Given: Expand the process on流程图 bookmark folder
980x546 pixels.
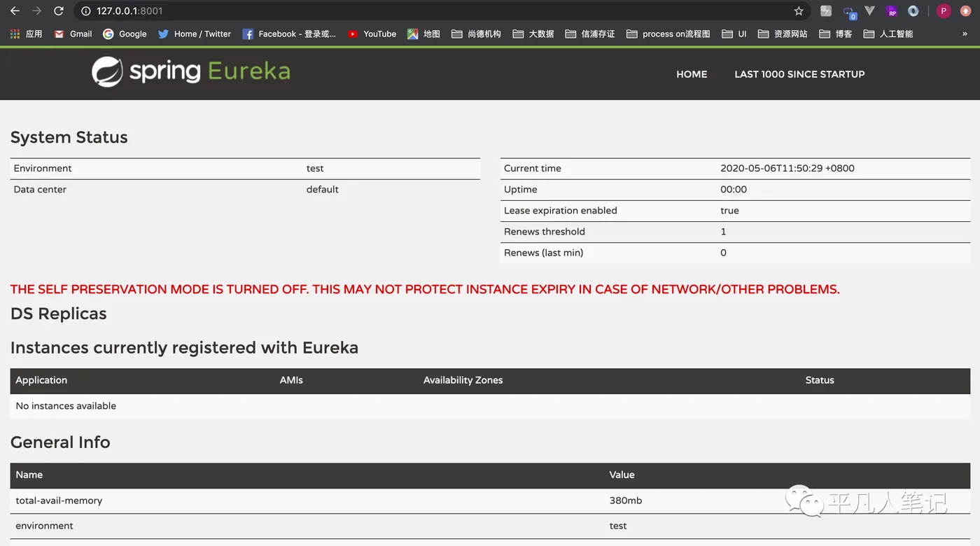Looking at the screenshot, I should 668,34.
